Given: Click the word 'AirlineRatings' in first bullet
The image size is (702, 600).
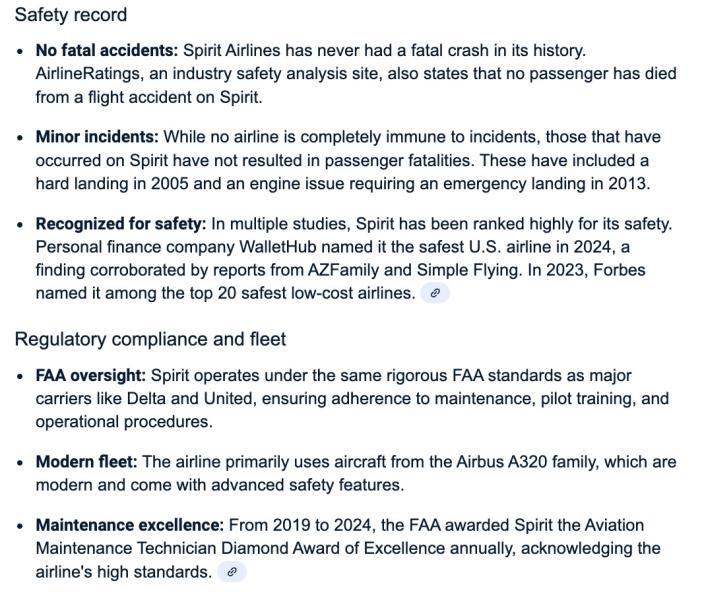Looking at the screenshot, I should tap(90, 73).
